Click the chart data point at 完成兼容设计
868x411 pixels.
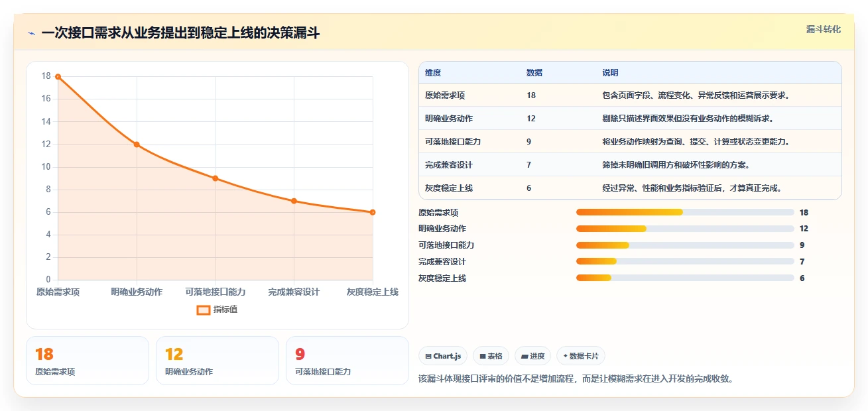pyautogui.click(x=294, y=201)
